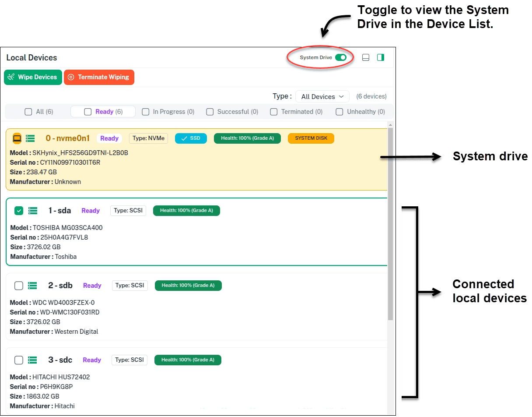
Task: Click the SSD badge on nvme0n1
Action: 191,138
